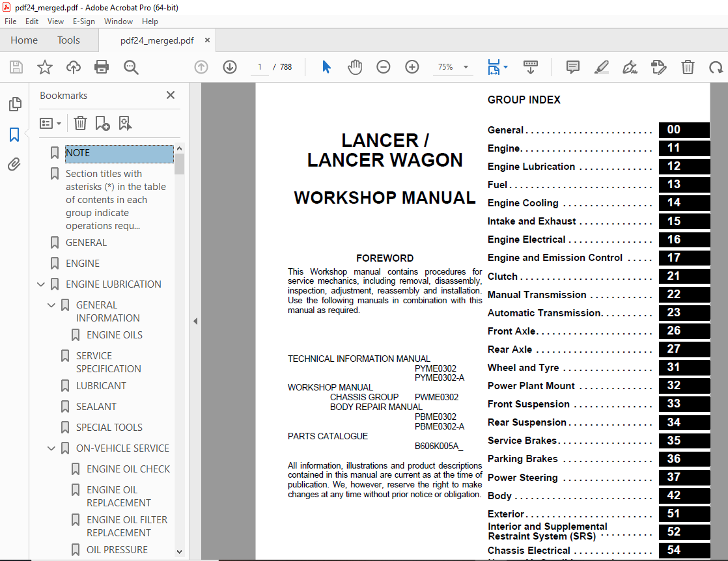728x561 pixels.
Task: Collapse the navigation pane with arrow
Action: (x=195, y=321)
